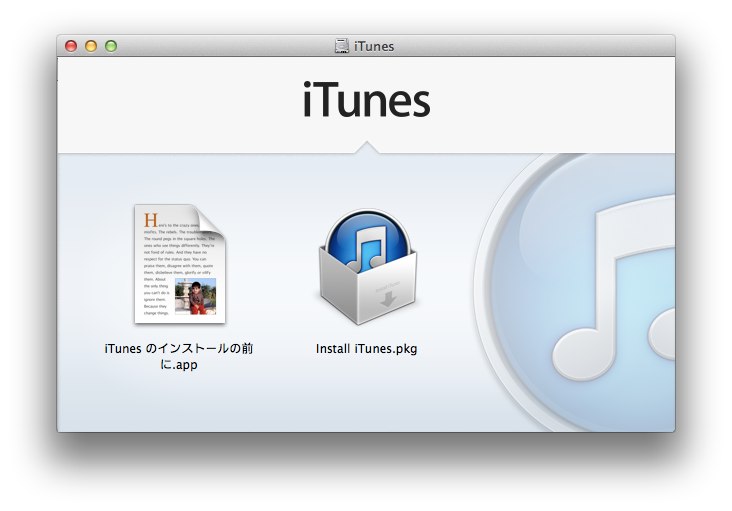Image resolution: width=732 pixels, height=511 pixels.
Task: Select the 'Install iTunes.pkg' file name label
Action: (x=366, y=349)
